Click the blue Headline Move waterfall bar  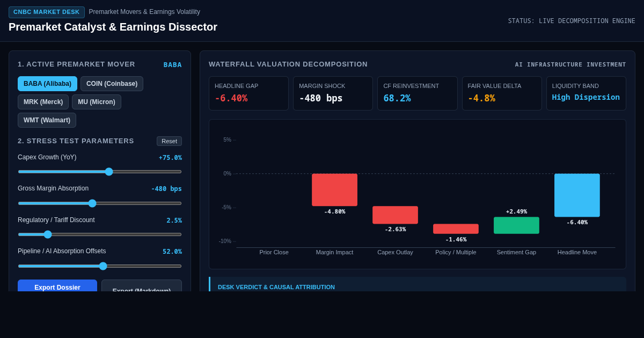click(x=577, y=195)
